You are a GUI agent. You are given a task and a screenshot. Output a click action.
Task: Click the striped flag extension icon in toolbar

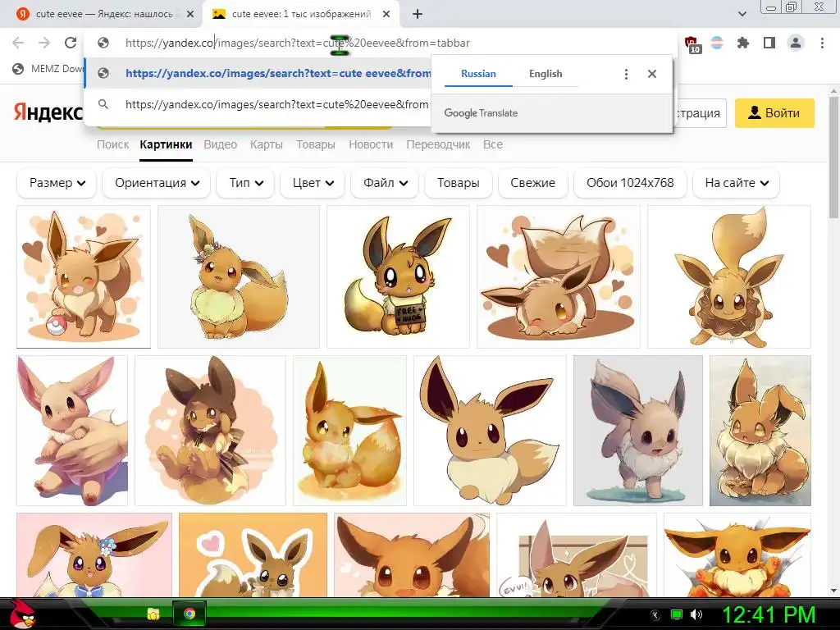[717, 43]
